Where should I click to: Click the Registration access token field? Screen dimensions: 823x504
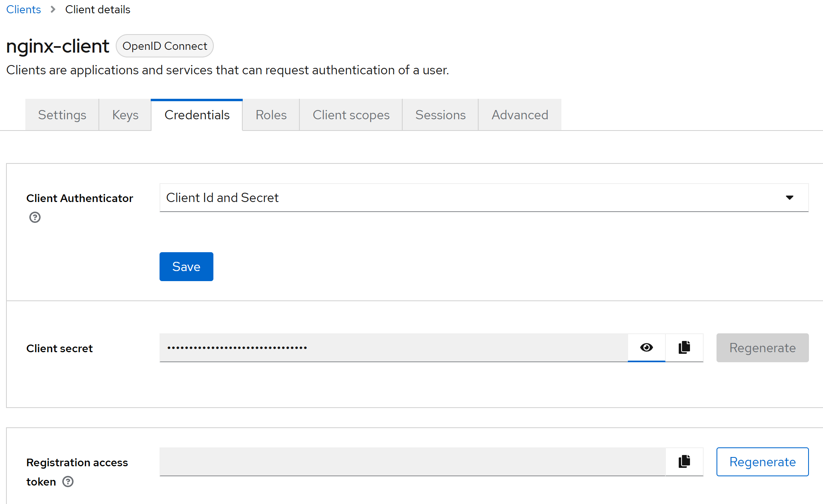412,461
